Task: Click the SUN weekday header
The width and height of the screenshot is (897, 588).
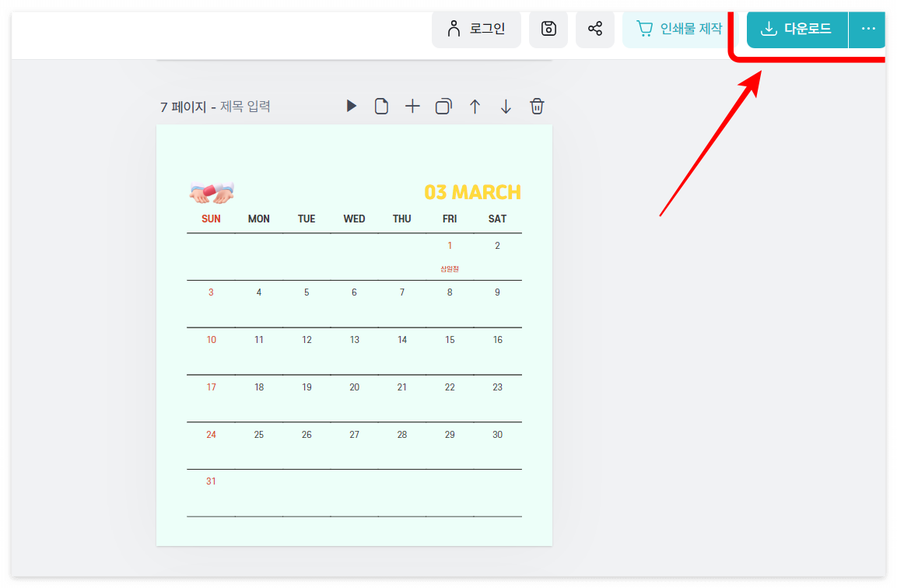Action: (211, 219)
